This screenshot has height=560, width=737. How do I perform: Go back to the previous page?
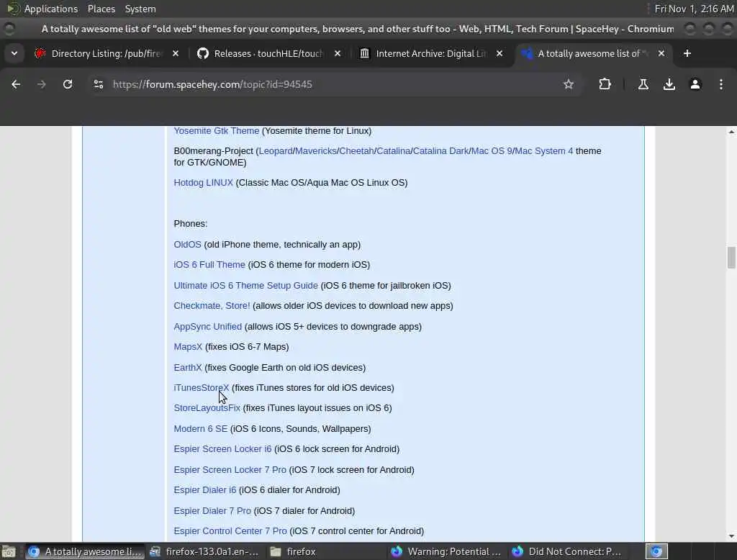click(16, 84)
